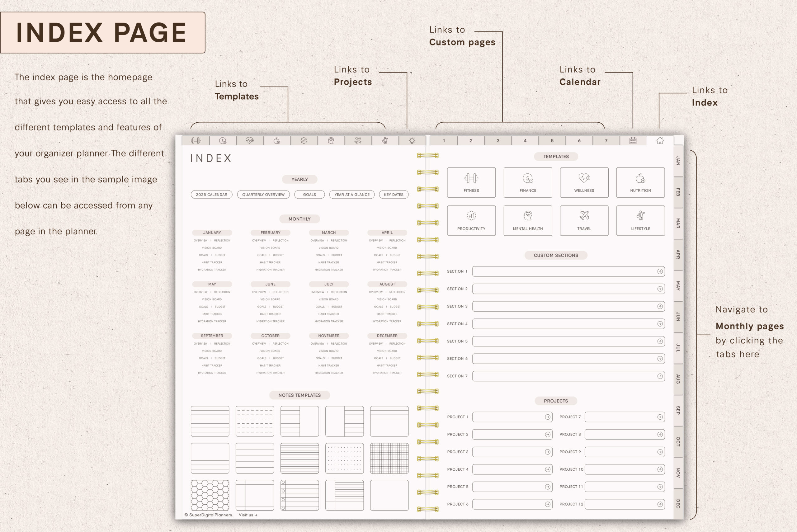
Task: Select the Lifestyle template
Action: [640, 220]
